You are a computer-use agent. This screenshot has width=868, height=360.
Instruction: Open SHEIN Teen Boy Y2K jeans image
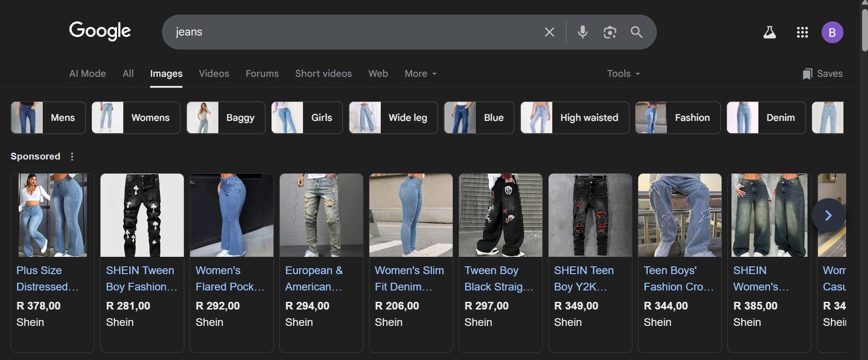tap(590, 215)
